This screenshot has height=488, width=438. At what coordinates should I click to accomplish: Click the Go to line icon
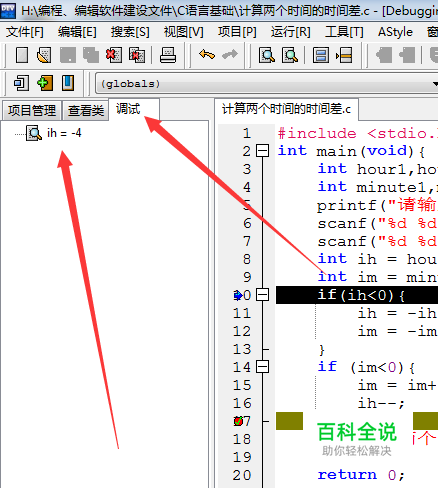pos(344,55)
